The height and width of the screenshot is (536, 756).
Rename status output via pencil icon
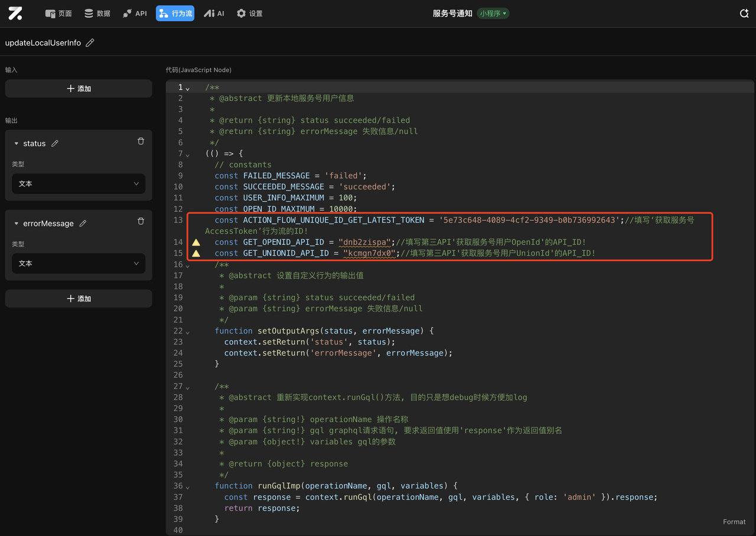pos(55,143)
